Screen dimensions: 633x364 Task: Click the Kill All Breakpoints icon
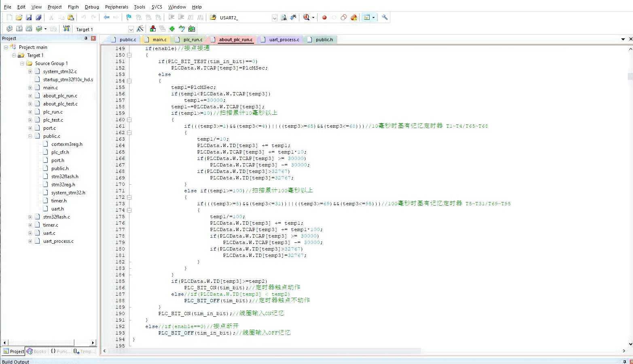tap(354, 17)
